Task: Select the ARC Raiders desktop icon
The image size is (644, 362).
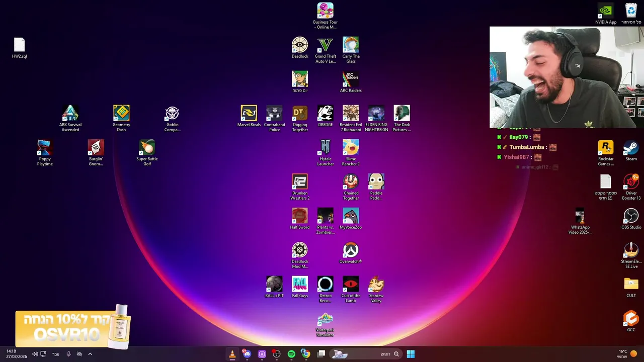Action: pyautogui.click(x=351, y=82)
